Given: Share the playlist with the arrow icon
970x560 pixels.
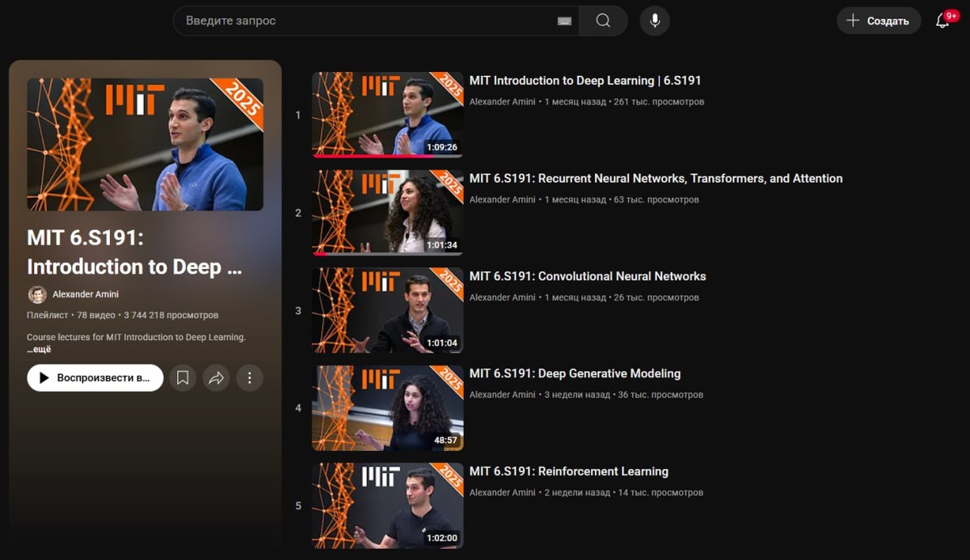Looking at the screenshot, I should tap(216, 377).
